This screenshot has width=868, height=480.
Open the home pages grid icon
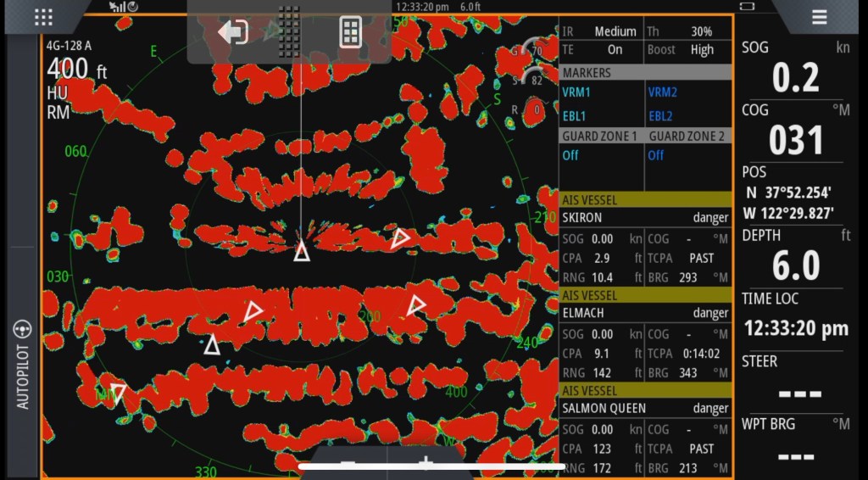[x=43, y=17]
